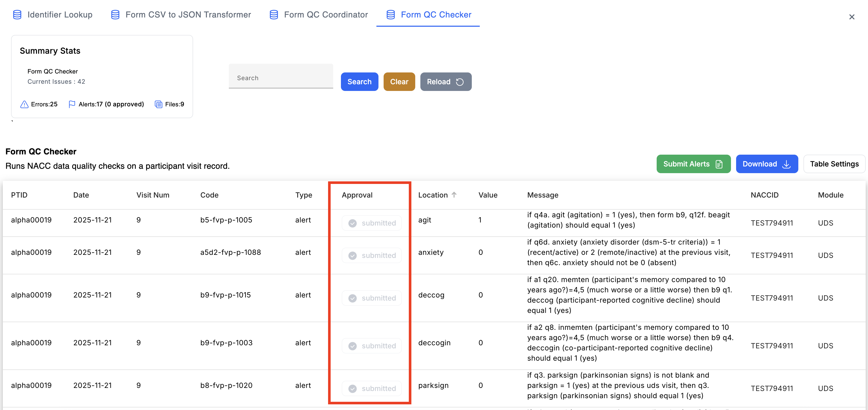868x410 pixels.
Task: Click the anxiety location cell
Action: tap(431, 253)
